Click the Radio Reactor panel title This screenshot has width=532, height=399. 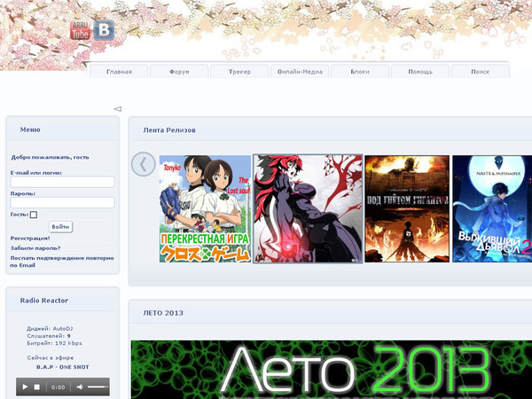pyautogui.click(x=44, y=301)
